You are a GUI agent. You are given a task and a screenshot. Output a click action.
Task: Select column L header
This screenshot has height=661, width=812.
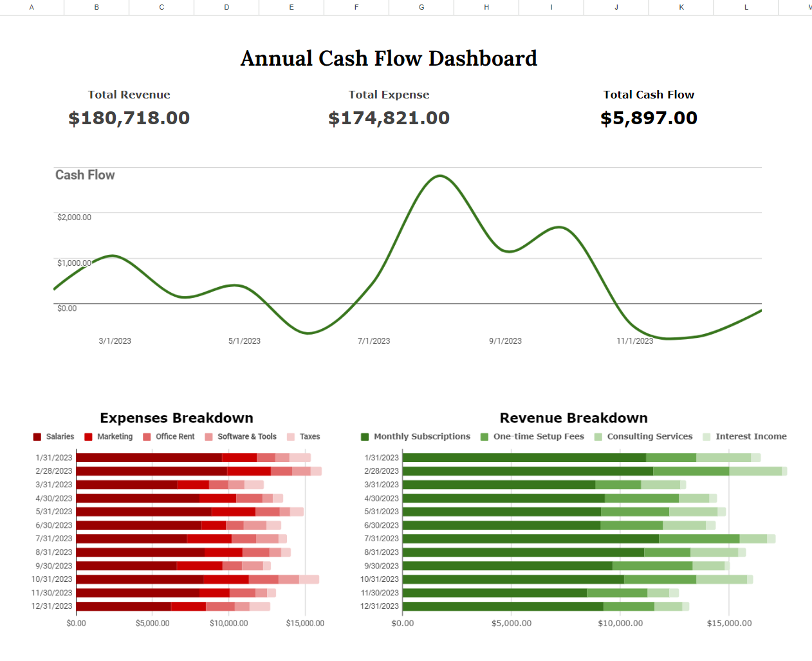click(746, 7)
